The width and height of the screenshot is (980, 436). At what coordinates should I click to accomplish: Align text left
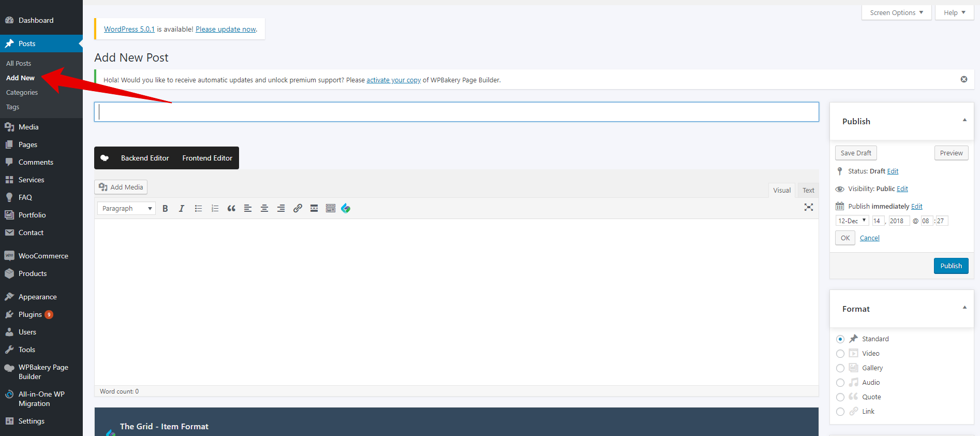click(x=248, y=208)
